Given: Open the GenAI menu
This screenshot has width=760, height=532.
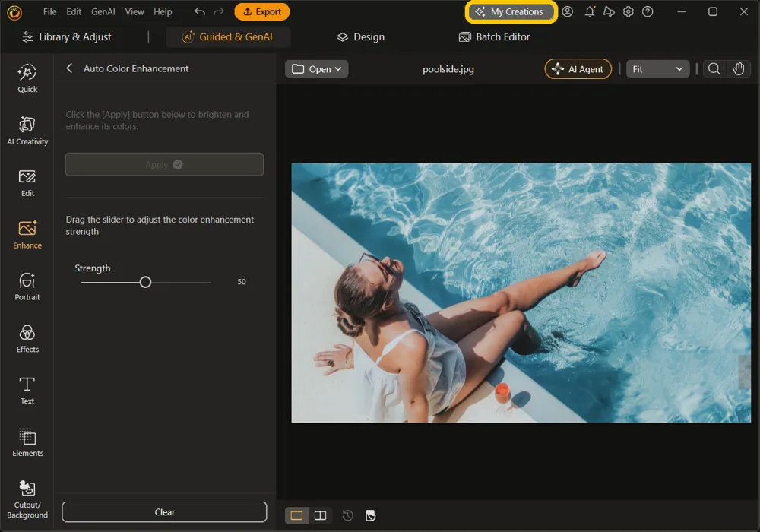Looking at the screenshot, I should [103, 11].
